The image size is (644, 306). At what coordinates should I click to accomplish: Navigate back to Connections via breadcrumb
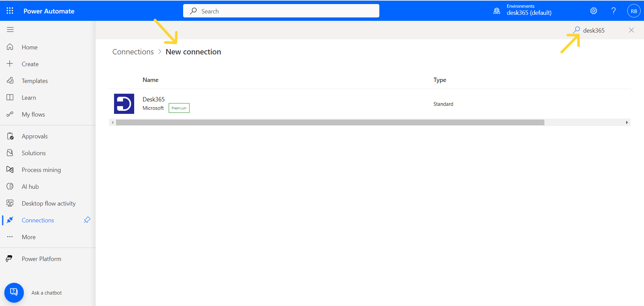point(133,51)
